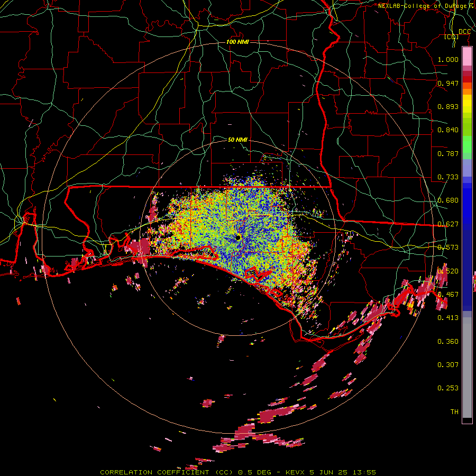Click the gray low-value segment of color scale

coord(467,368)
